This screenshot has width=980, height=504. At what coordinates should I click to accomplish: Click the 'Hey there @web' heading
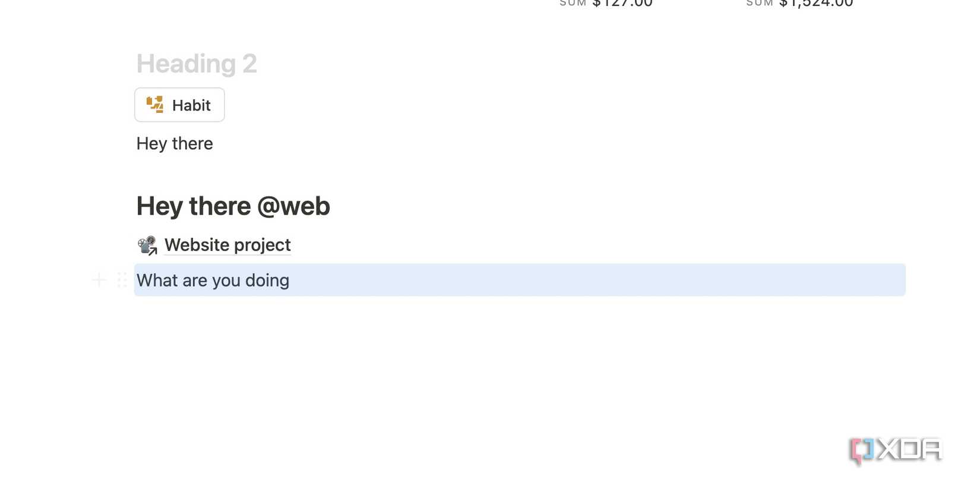click(x=233, y=206)
